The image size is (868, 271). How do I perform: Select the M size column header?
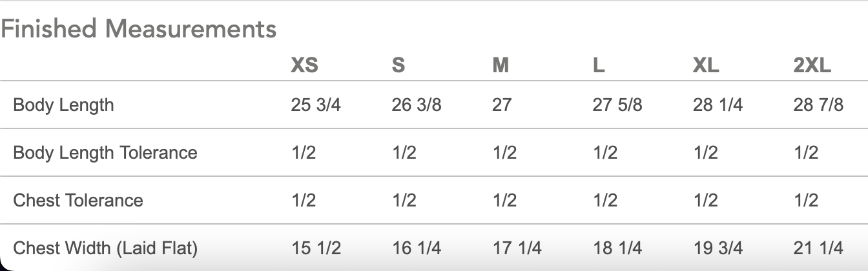(501, 65)
